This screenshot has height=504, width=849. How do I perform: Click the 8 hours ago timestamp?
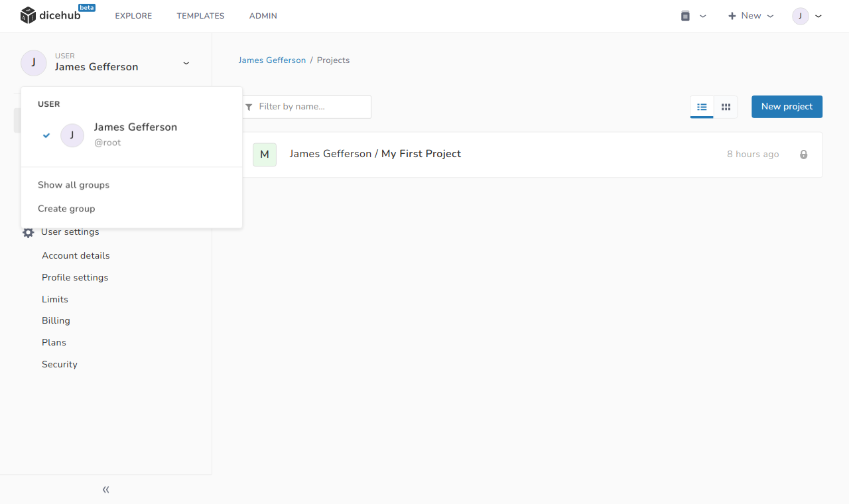pyautogui.click(x=753, y=154)
